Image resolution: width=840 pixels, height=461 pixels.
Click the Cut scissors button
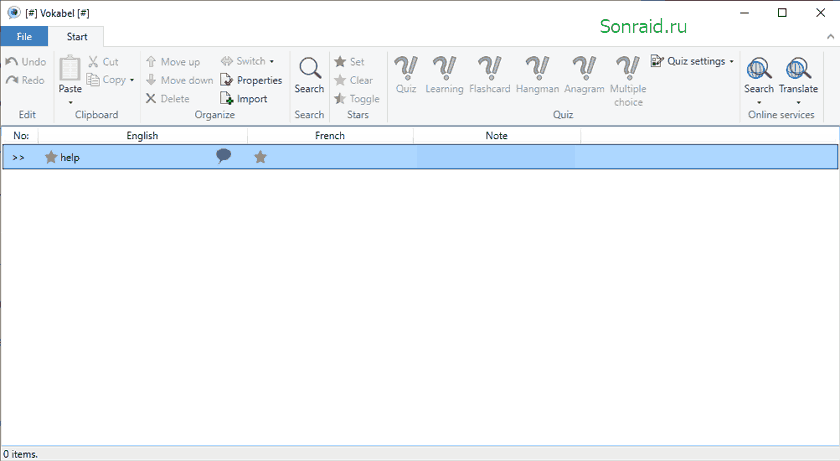103,62
